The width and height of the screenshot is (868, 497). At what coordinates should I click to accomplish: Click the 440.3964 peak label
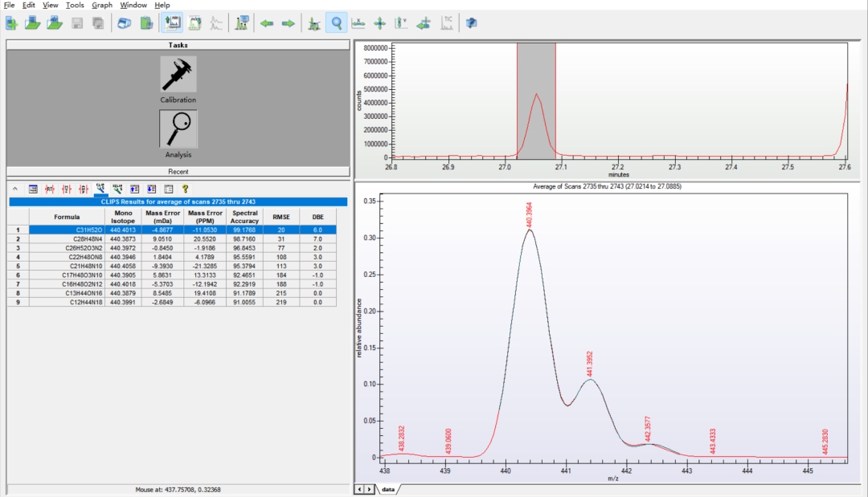coord(529,214)
